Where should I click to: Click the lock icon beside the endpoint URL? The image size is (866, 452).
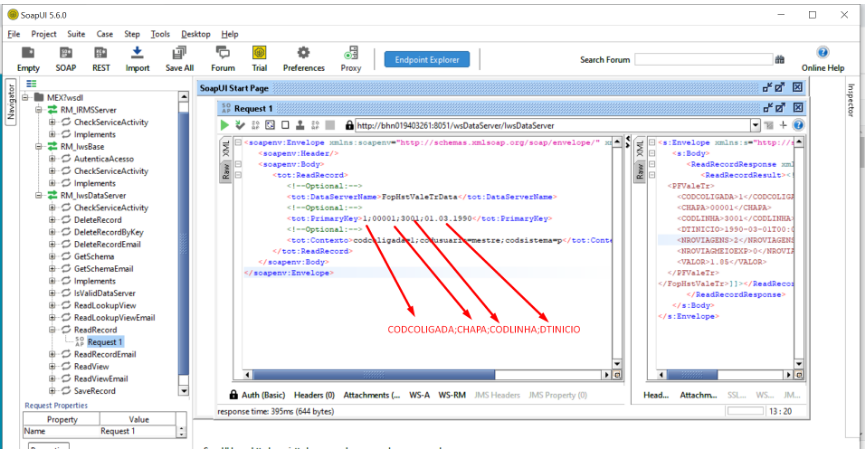point(349,125)
